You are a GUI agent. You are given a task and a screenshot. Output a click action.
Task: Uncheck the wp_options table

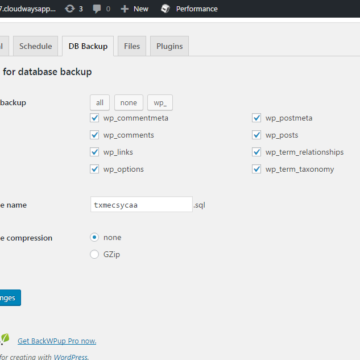coord(95,169)
